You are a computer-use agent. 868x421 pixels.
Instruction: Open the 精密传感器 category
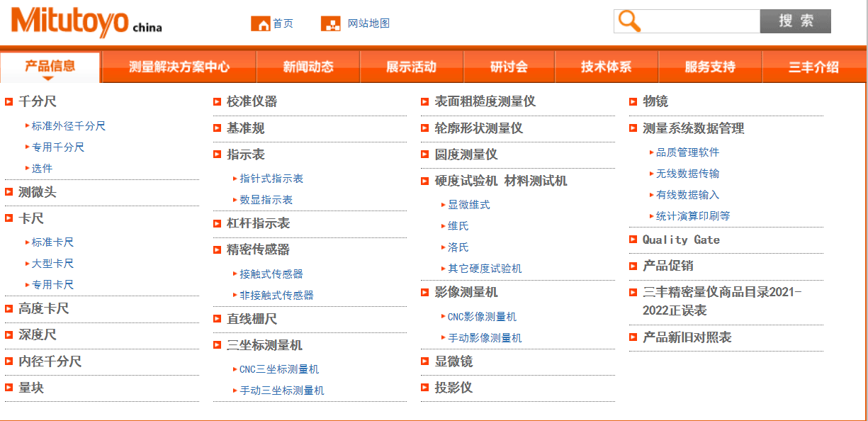click(x=259, y=249)
